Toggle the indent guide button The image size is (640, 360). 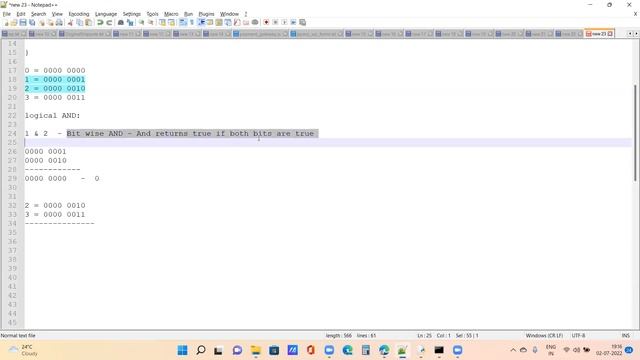[x=201, y=22]
